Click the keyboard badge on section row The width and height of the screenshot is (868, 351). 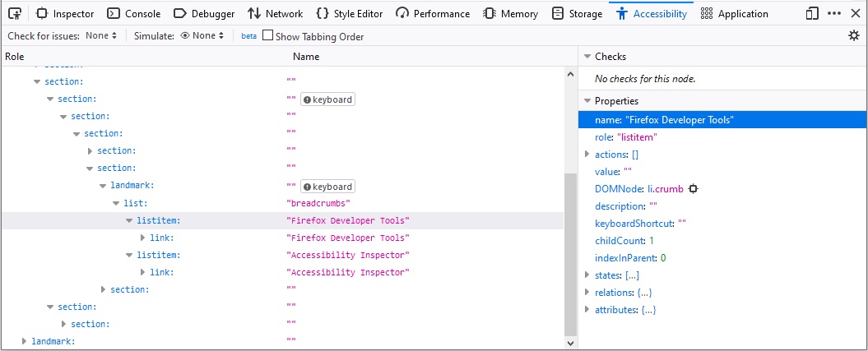point(327,99)
